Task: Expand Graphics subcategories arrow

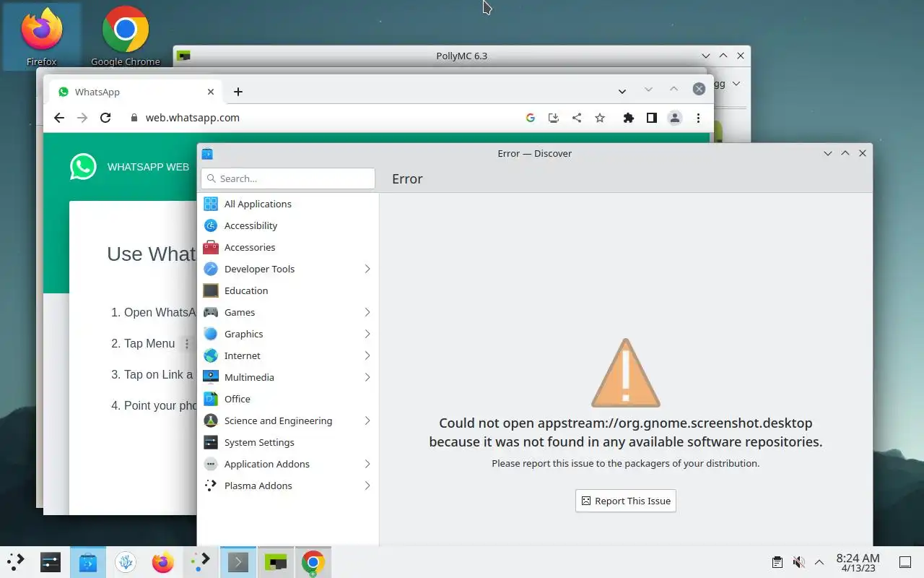Action: pyautogui.click(x=367, y=334)
